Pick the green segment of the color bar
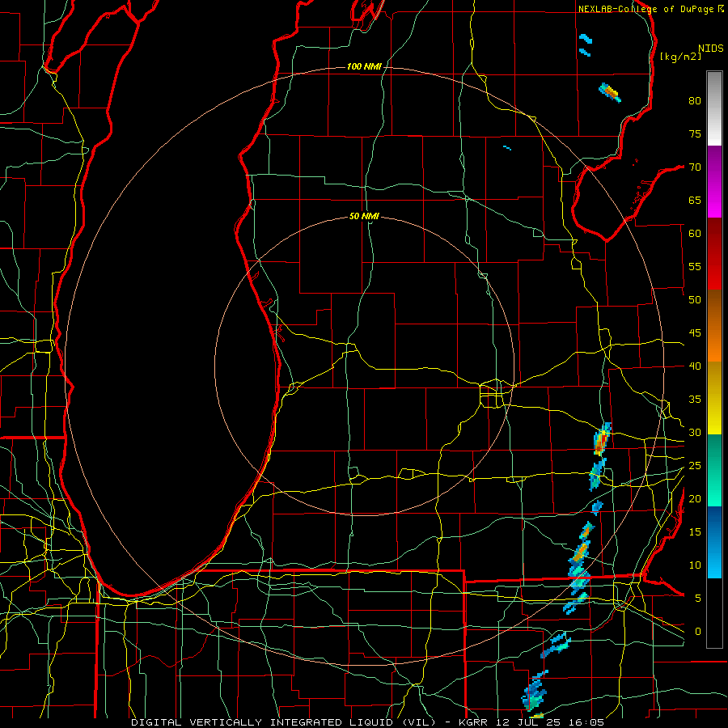Screen dimensions: 728x728 [x=714, y=471]
